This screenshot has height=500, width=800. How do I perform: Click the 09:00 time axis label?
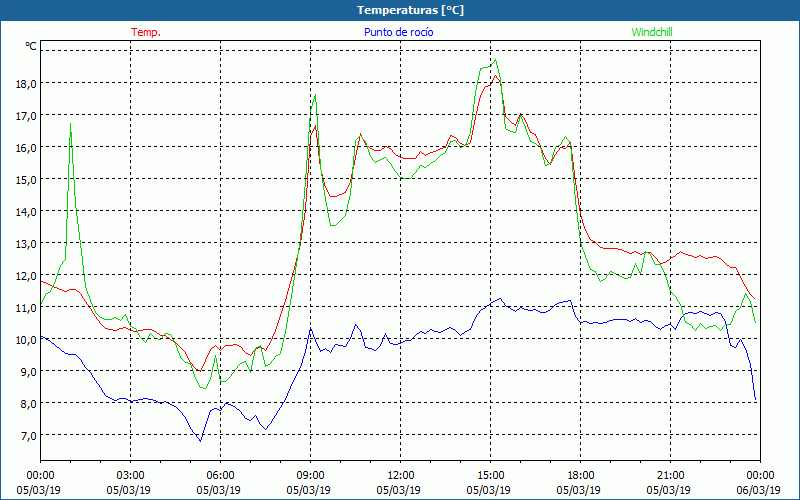(x=311, y=476)
